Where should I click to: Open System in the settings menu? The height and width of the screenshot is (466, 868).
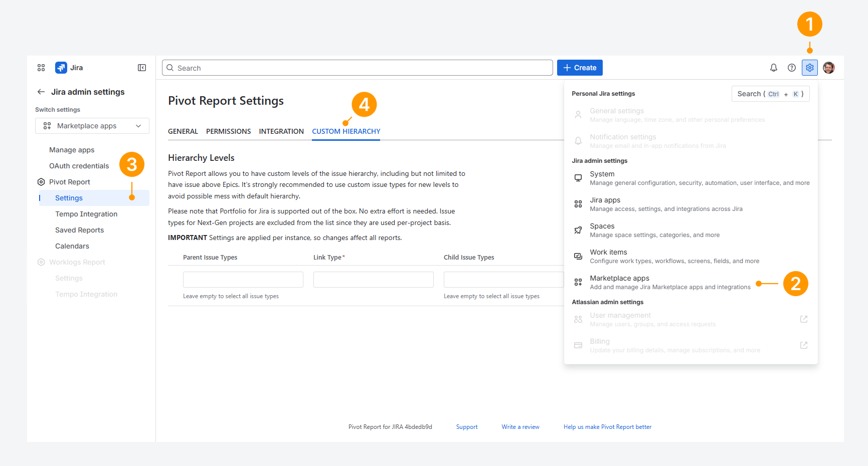pos(691,178)
